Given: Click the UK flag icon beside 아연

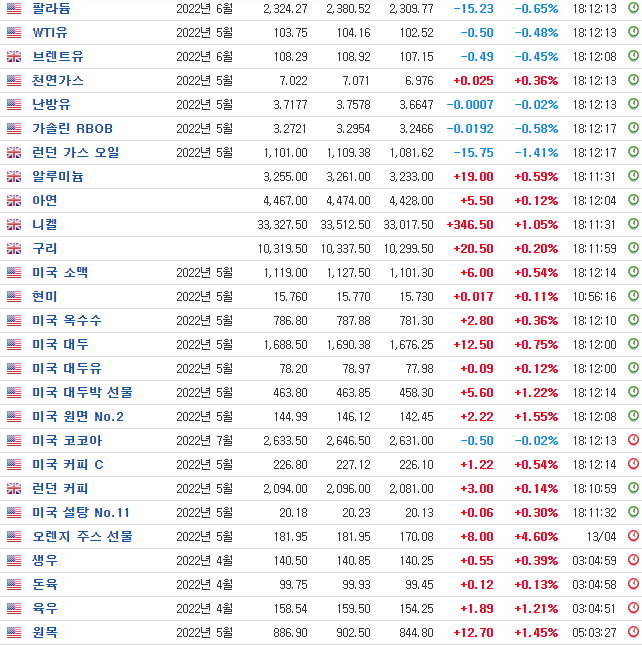Looking at the screenshot, I should click(x=14, y=200).
